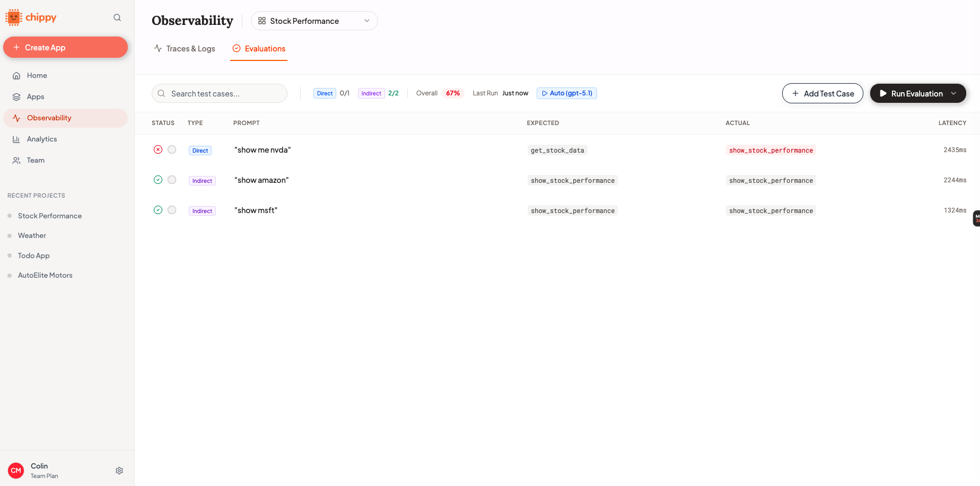Click the get_stock_data expected value
The height and width of the screenshot is (486, 980).
pyautogui.click(x=557, y=151)
